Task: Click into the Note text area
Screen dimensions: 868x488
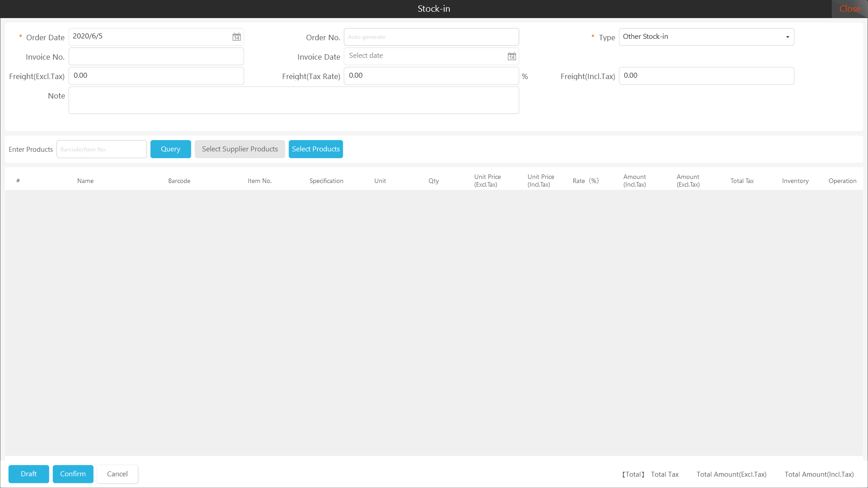Action: click(293, 100)
